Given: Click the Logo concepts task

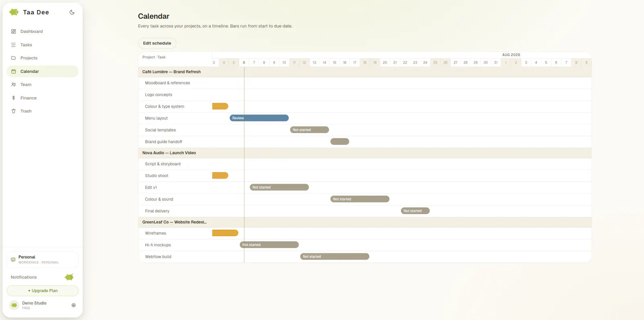Looking at the screenshot, I should [x=159, y=95].
